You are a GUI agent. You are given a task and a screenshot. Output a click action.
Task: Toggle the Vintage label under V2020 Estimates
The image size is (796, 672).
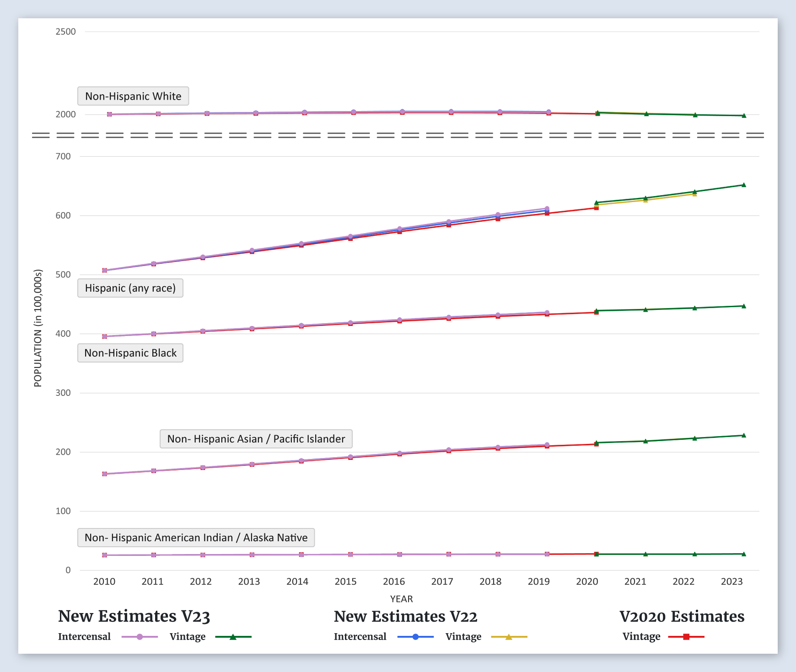coord(641,637)
